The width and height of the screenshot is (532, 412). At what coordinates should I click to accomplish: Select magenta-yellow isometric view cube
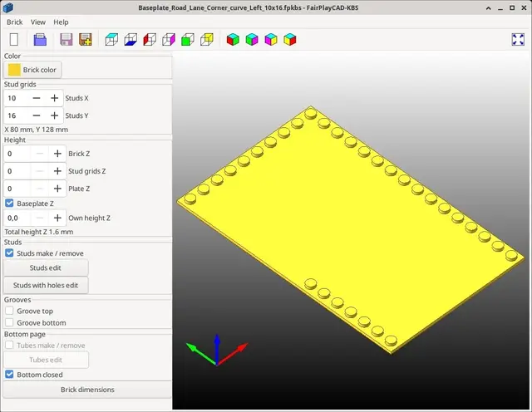pyautogui.click(x=271, y=39)
